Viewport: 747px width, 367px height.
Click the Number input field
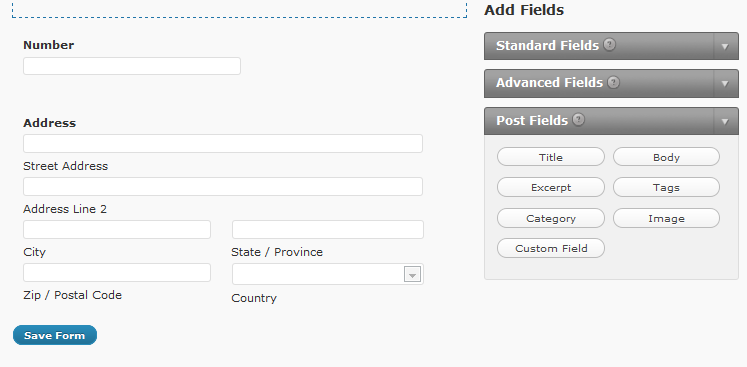pos(132,66)
